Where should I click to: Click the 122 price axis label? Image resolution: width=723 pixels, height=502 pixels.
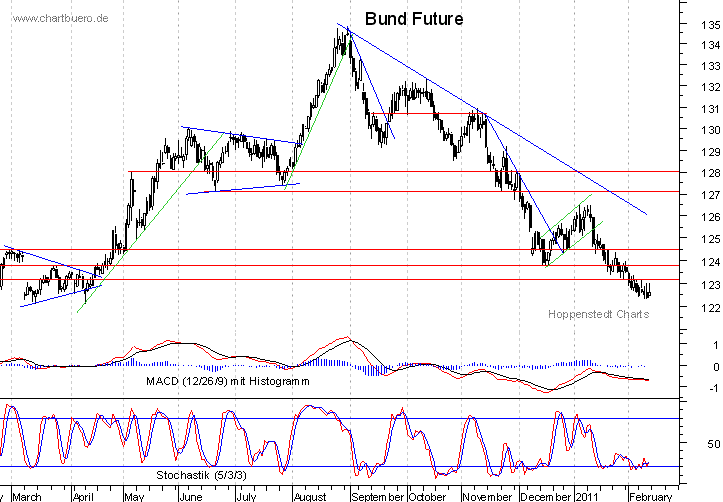(711, 308)
